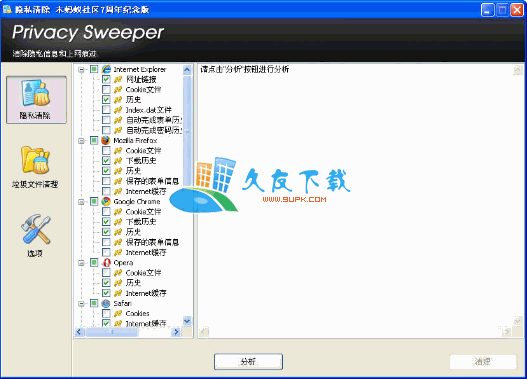The width and height of the screenshot is (527, 379).
Task: Select Chrome's 保存的表单信息 tree item
Action: [152, 242]
